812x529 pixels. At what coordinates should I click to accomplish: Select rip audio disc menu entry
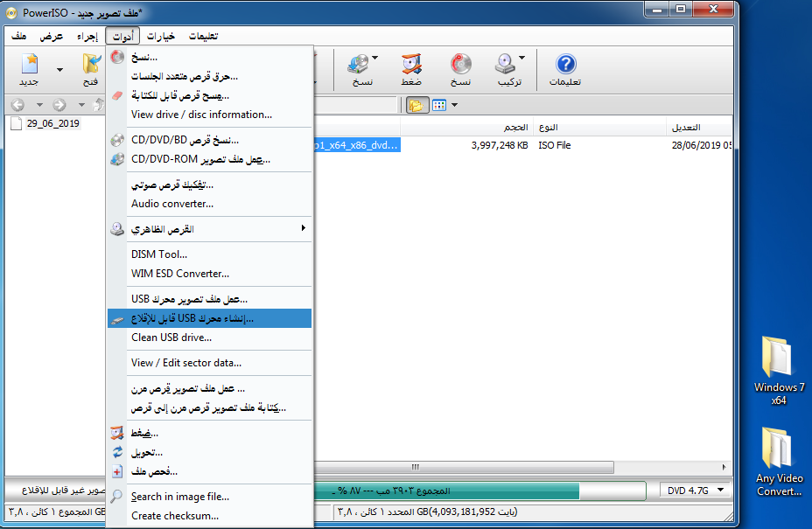209,184
